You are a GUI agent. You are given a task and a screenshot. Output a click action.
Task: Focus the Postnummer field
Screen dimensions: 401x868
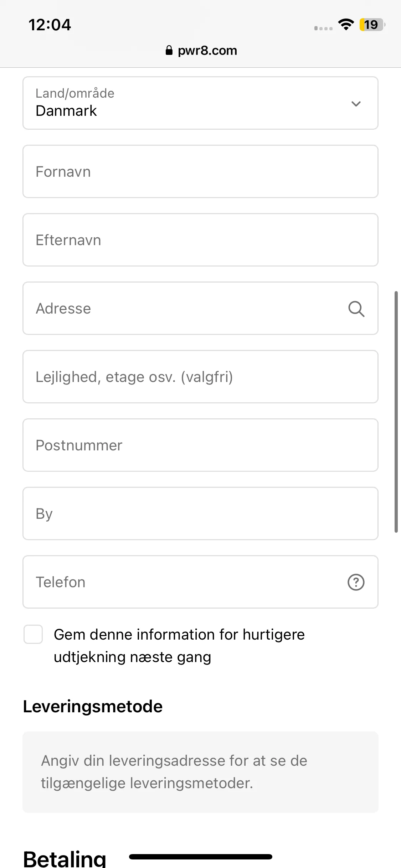click(200, 445)
